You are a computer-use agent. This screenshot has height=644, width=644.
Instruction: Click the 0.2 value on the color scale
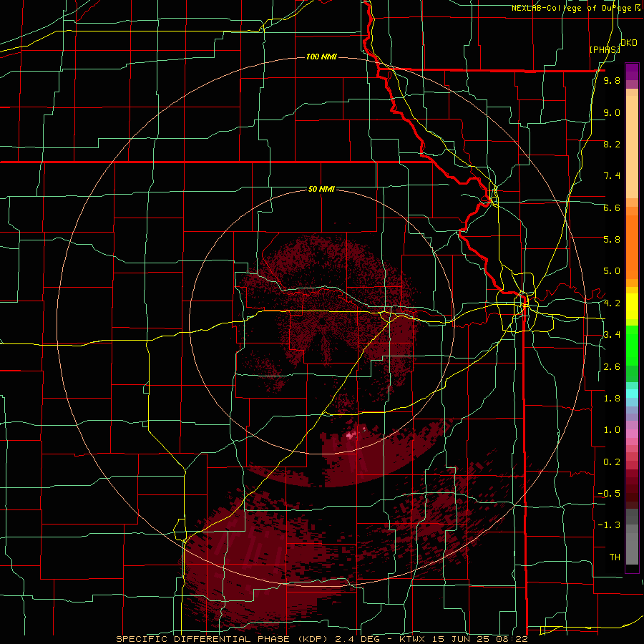[x=612, y=462]
